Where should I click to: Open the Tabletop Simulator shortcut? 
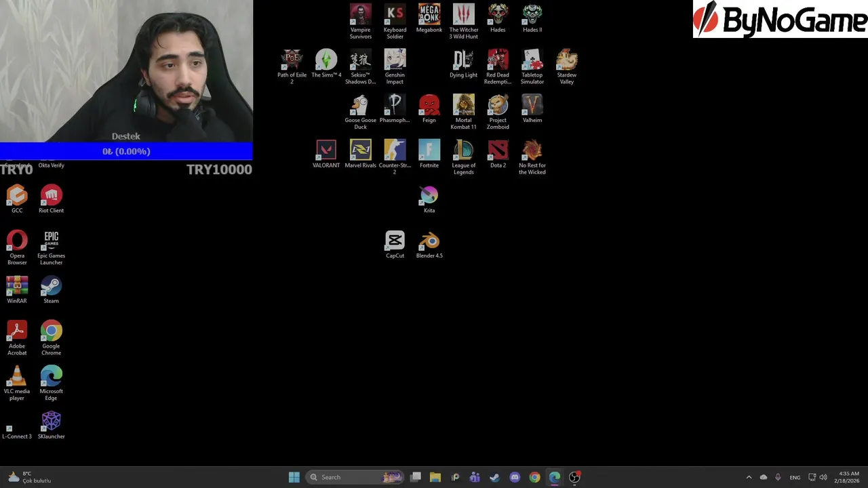[532, 66]
